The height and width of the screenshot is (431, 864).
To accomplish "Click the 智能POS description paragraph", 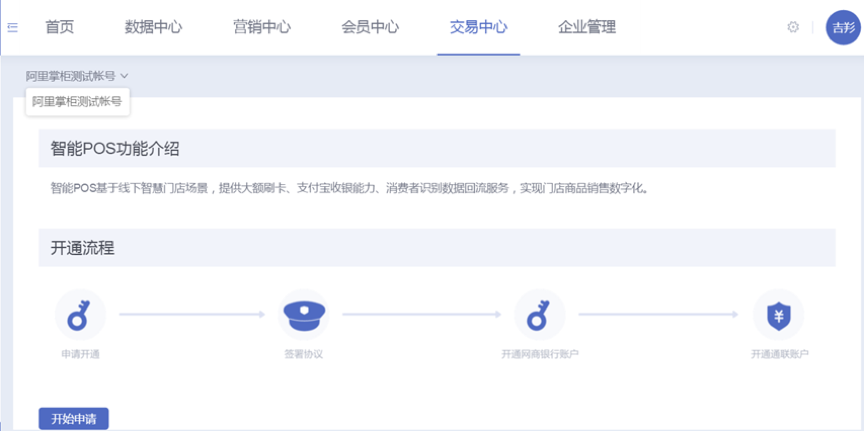I will [349, 189].
